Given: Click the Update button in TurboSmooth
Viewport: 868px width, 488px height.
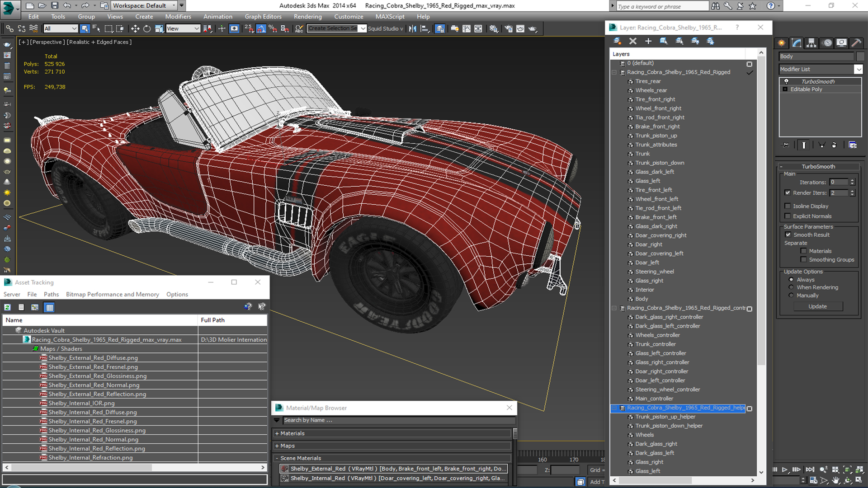Looking at the screenshot, I should 817,306.
